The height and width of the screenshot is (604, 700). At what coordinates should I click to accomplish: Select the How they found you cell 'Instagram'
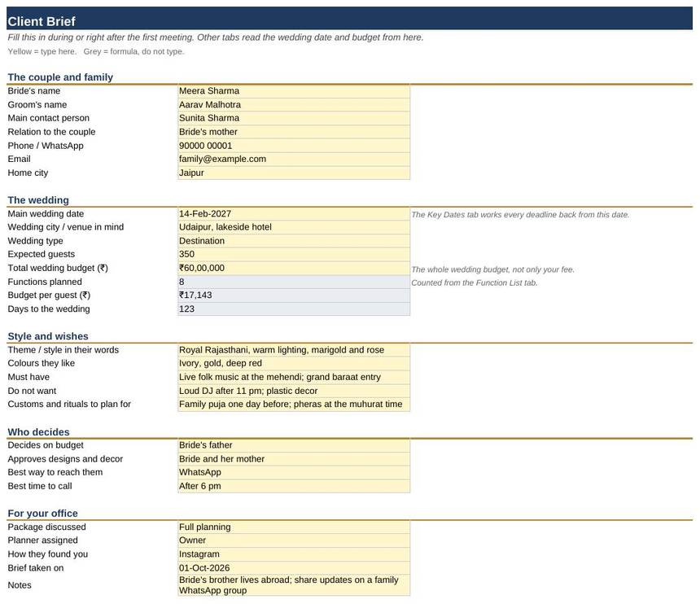click(x=294, y=554)
